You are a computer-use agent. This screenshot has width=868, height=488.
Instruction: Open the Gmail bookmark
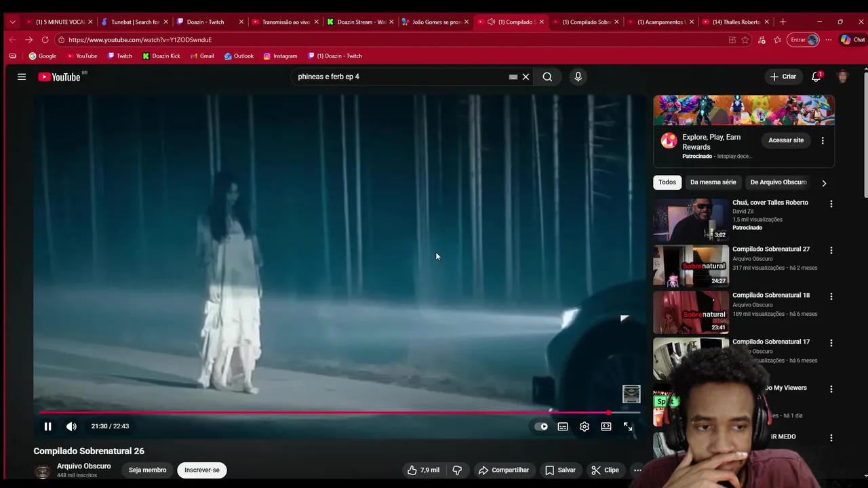point(203,56)
